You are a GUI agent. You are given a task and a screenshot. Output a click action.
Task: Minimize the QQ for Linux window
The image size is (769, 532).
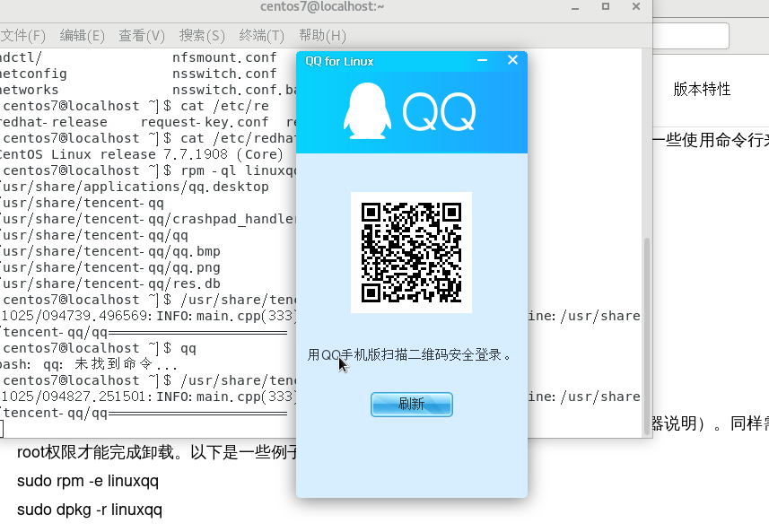(482, 60)
